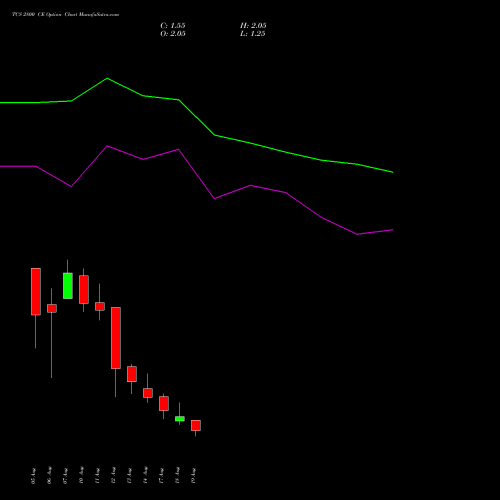The width and height of the screenshot is (500, 500).
Task: Click the red candle for 05 Aug
Action: coord(36,291)
